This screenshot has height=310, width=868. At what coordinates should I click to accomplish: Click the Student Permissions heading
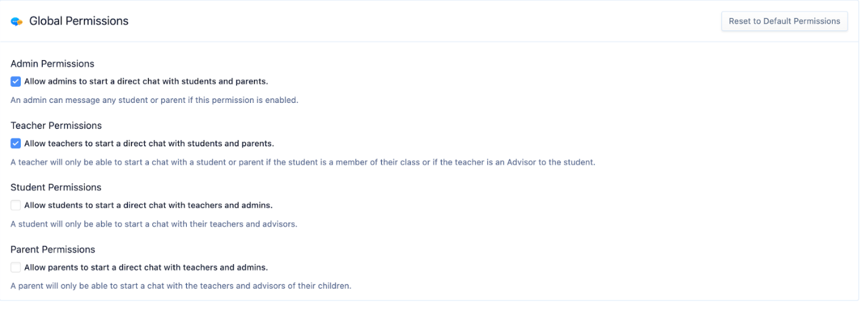pyautogui.click(x=56, y=187)
